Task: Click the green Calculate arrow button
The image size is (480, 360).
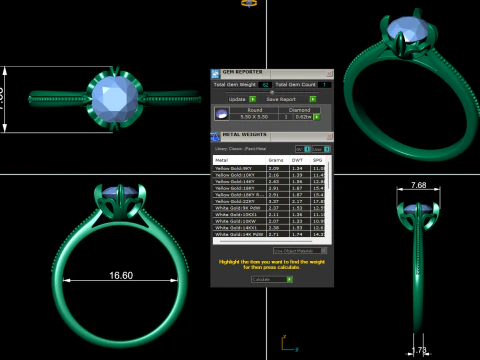Action: (289, 279)
